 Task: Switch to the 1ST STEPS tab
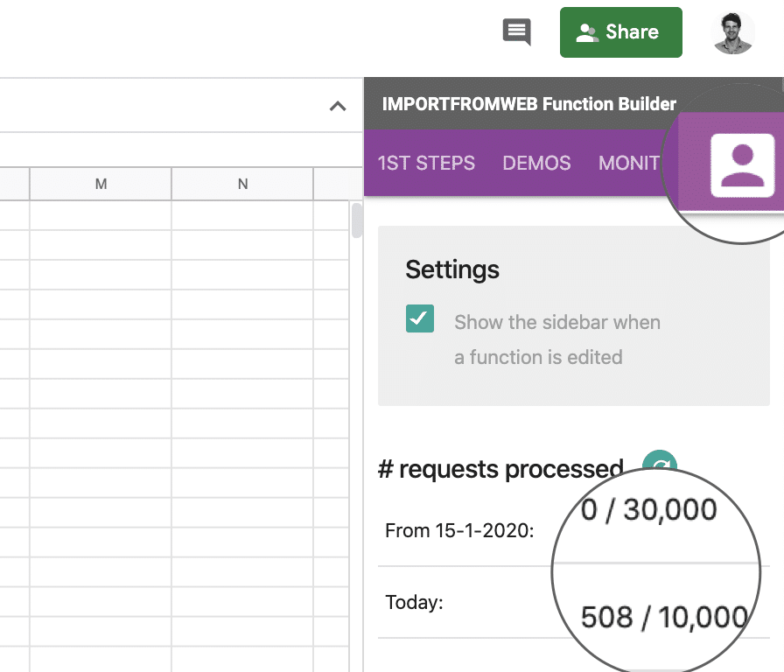click(x=426, y=163)
